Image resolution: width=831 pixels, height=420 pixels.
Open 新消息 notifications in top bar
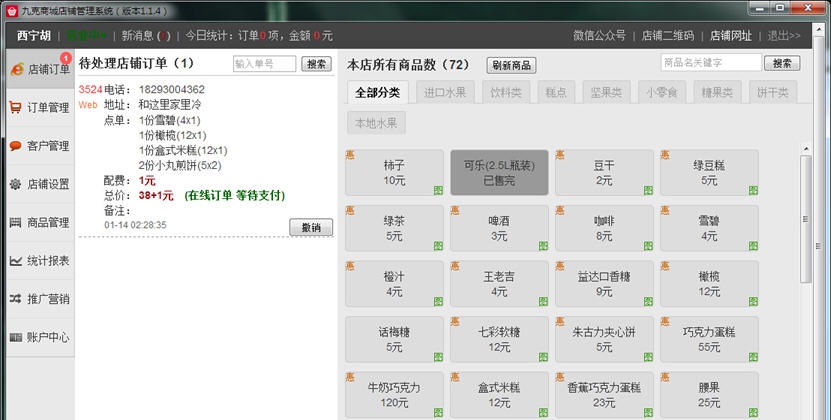146,36
